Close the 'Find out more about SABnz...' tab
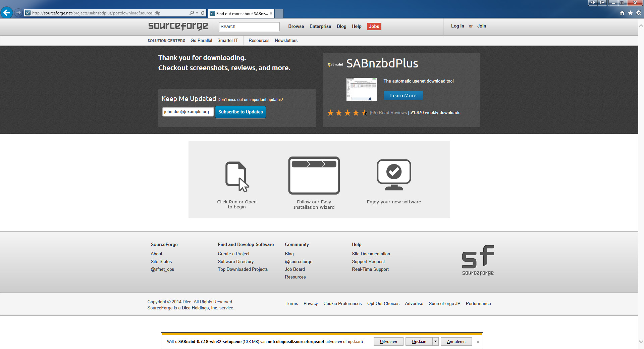This screenshot has height=349, width=644. 271,13
